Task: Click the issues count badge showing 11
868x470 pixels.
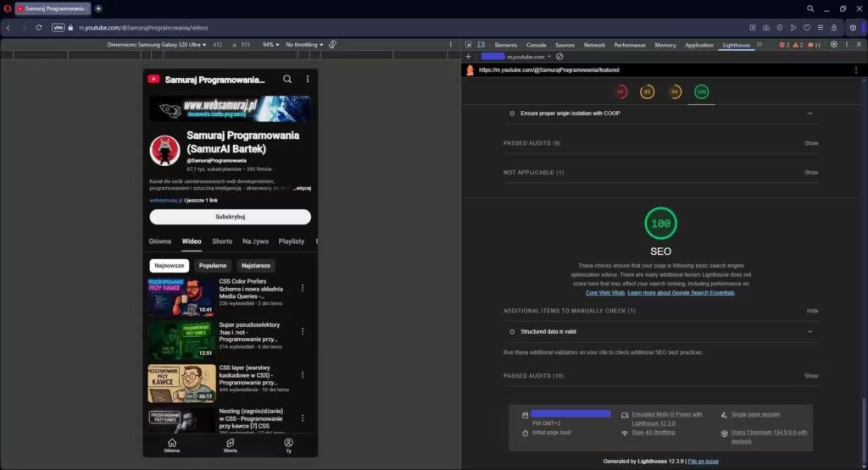Action: click(815, 45)
